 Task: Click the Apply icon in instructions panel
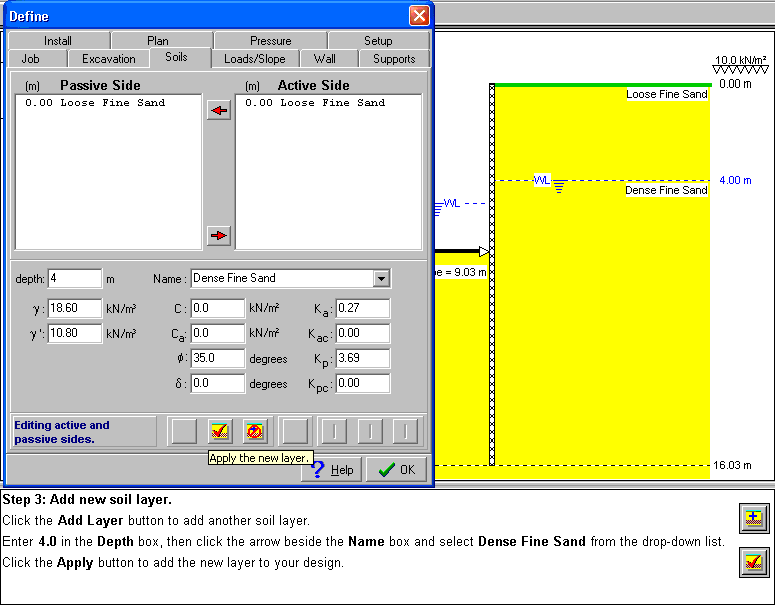(x=753, y=562)
